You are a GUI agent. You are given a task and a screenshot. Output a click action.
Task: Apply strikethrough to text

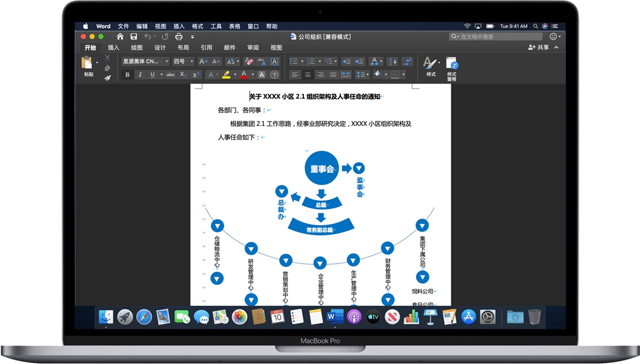171,74
